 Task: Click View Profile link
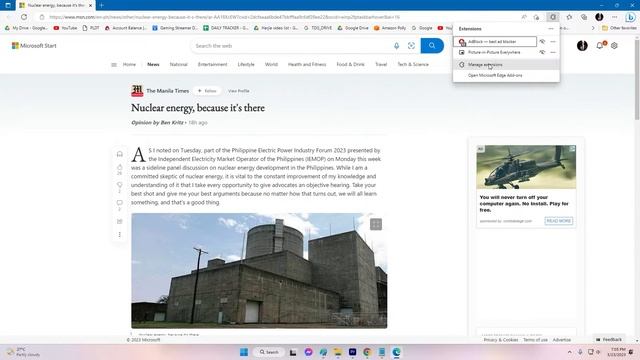(x=238, y=91)
